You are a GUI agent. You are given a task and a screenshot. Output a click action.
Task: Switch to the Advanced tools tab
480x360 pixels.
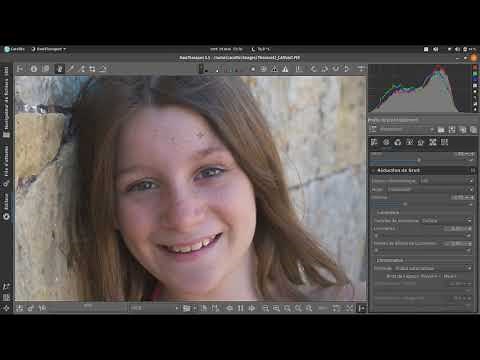pyautogui.click(x=409, y=142)
